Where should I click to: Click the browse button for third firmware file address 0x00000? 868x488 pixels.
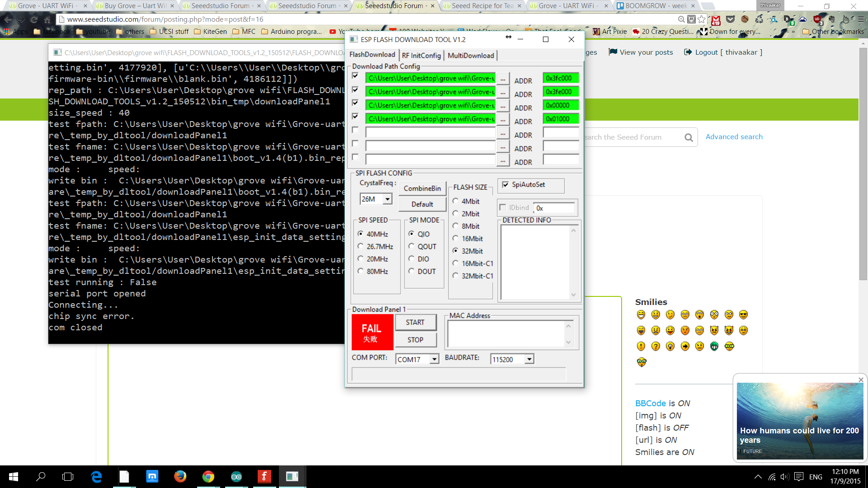coord(503,105)
